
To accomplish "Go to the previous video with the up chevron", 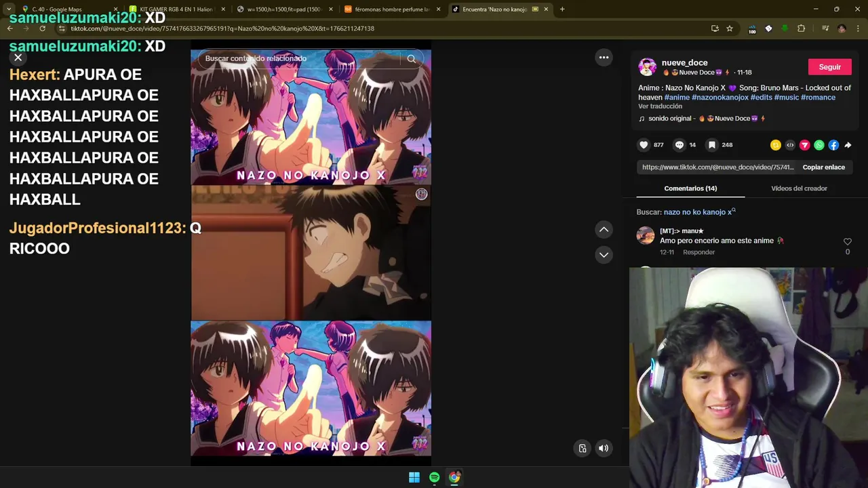I will pos(604,230).
